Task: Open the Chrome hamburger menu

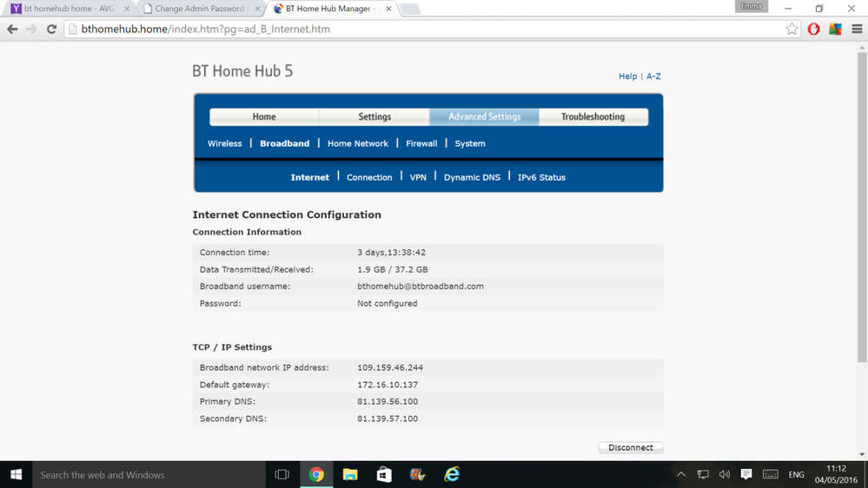Action: coord(857,29)
